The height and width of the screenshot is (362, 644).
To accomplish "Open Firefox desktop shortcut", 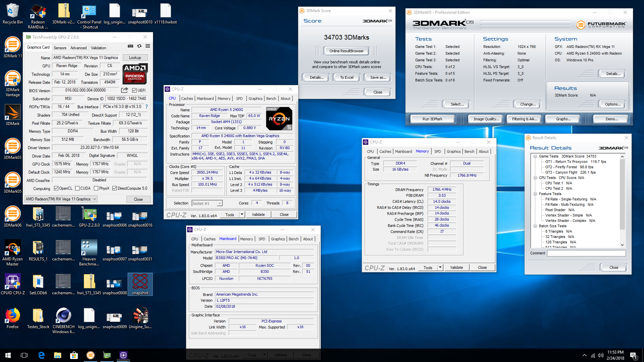I will click(x=13, y=318).
